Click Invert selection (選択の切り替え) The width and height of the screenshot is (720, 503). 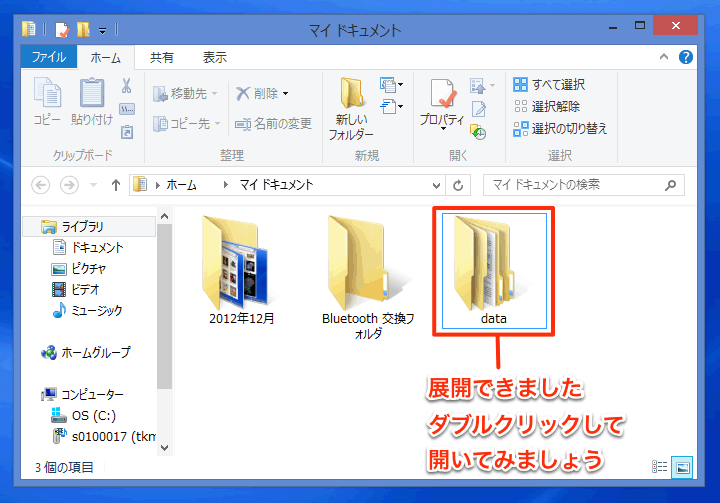[560, 129]
